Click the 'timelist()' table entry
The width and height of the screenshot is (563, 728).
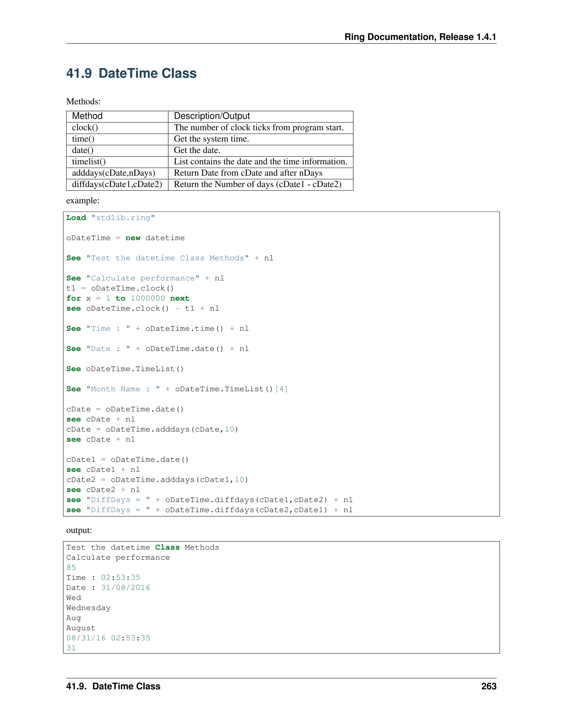[x=89, y=162]
